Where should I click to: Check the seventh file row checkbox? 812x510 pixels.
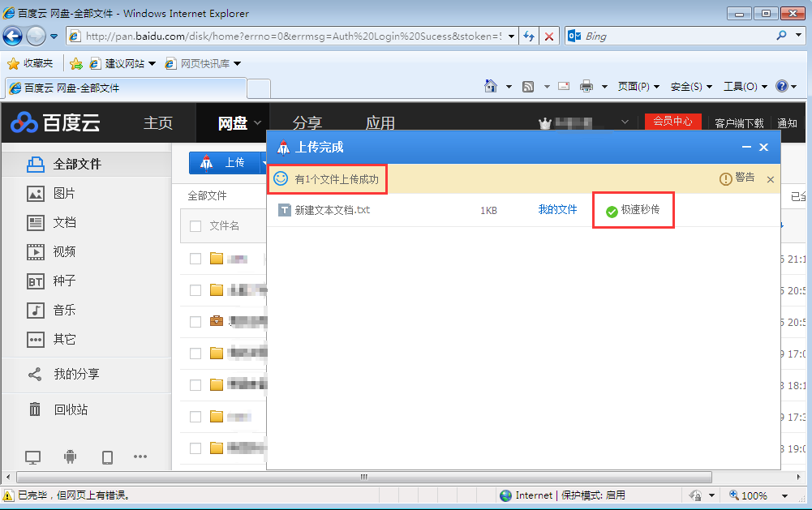(x=195, y=448)
